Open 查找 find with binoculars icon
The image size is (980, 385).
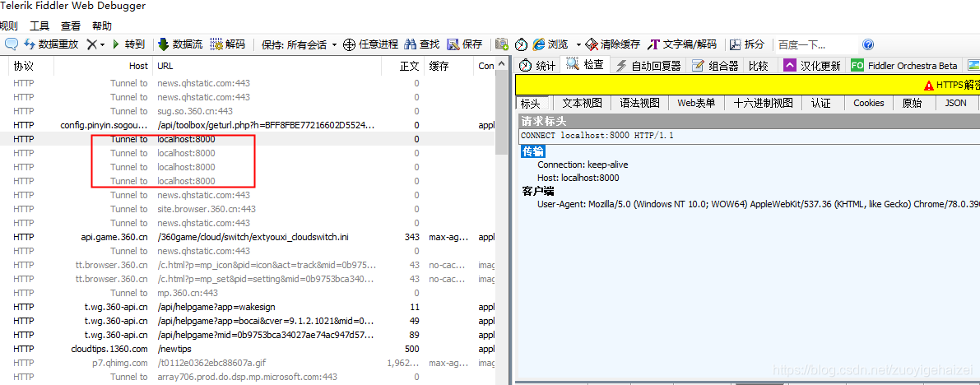(422, 44)
